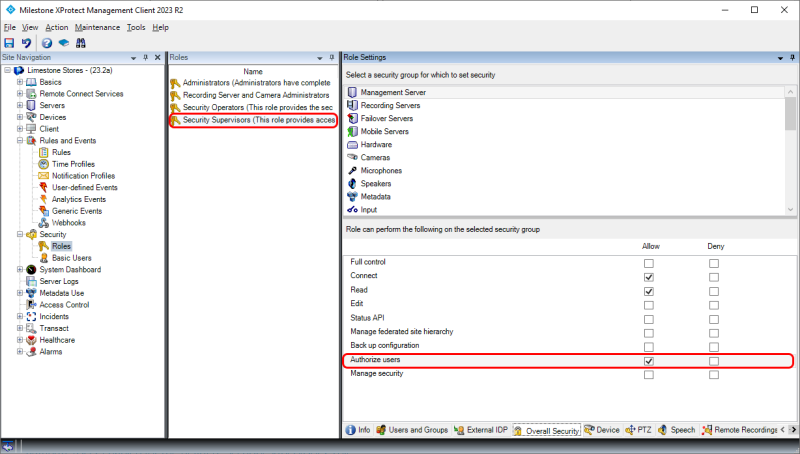Click the Microphones group icon
The image size is (800, 454).
[352, 170]
